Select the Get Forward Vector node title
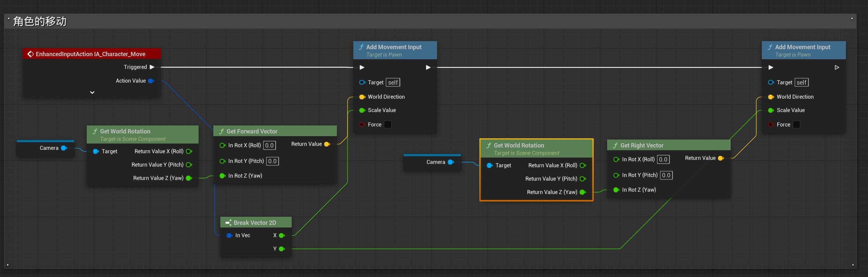The image size is (868, 277). tap(252, 131)
